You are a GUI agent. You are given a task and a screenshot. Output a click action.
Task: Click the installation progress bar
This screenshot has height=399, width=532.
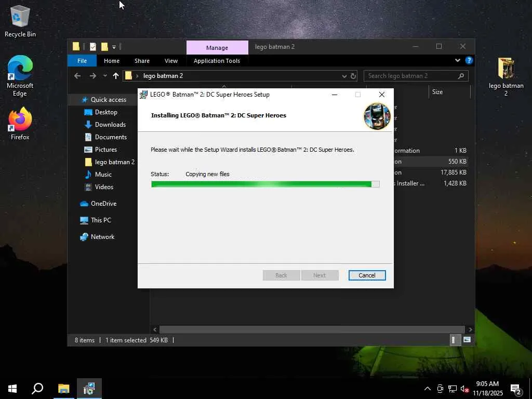click(265, 184)
